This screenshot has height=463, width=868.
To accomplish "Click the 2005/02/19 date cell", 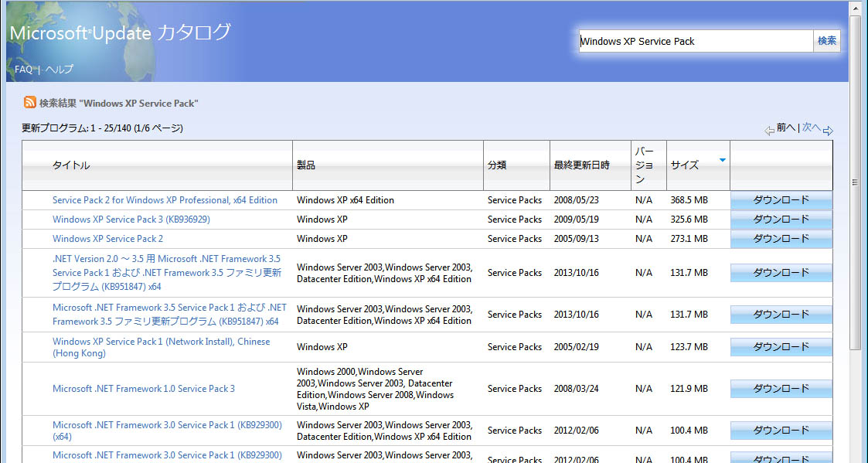I will [577, 347].
